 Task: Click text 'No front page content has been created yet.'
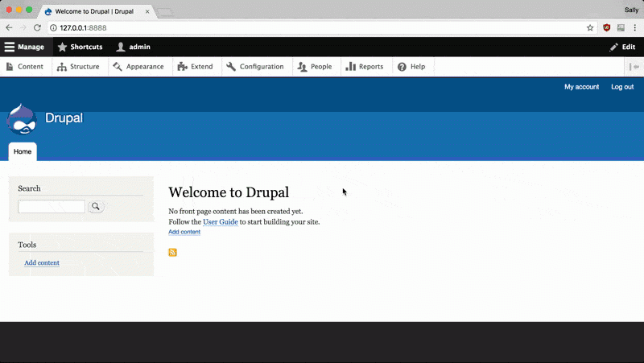236,211
